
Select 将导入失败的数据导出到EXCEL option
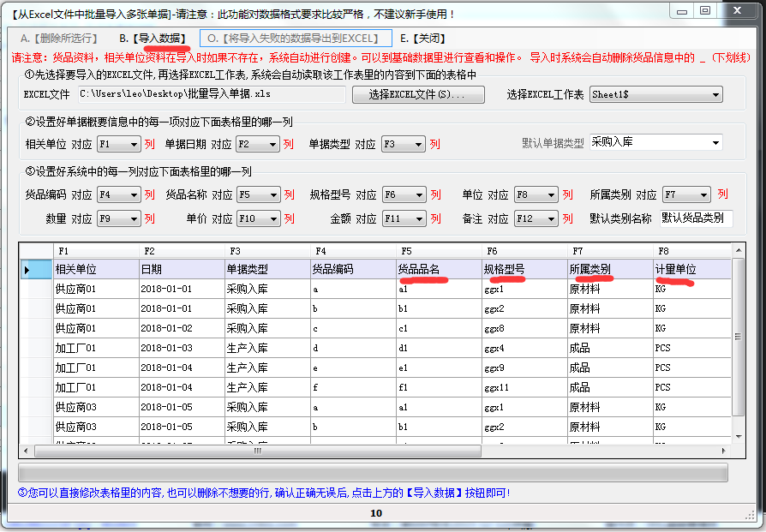[295, 39]
